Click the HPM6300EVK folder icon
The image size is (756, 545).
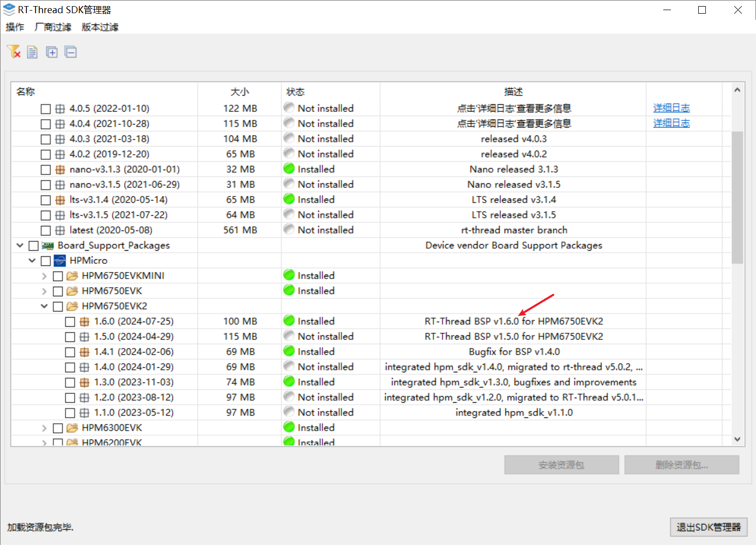(72, 427)
